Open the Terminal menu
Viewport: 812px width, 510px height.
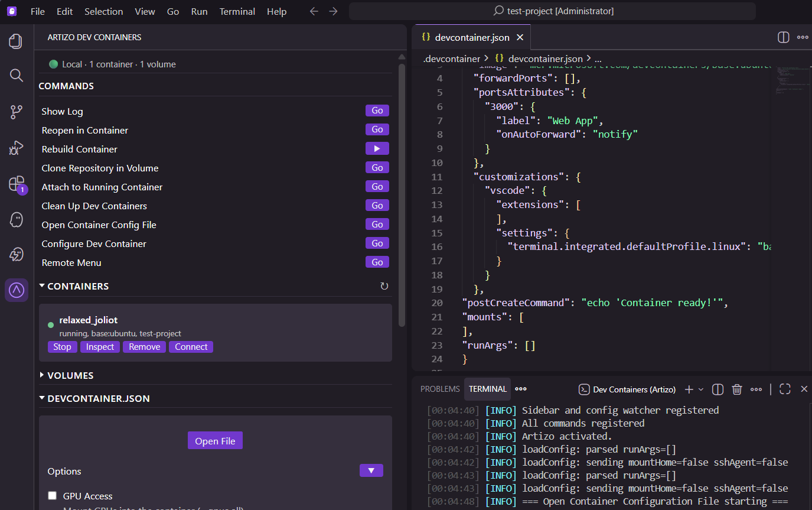[x=237, y=11]
